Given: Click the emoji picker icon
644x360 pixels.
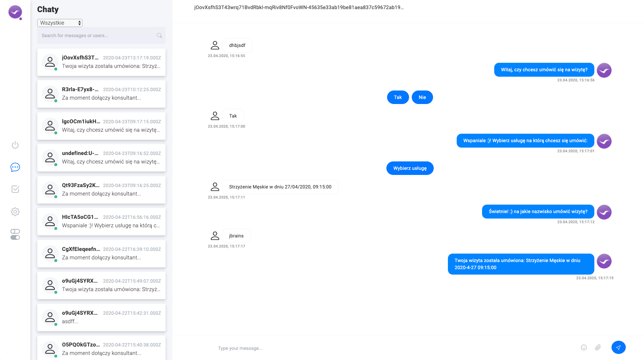Looking at the screenshot, I should pos(584,348).
